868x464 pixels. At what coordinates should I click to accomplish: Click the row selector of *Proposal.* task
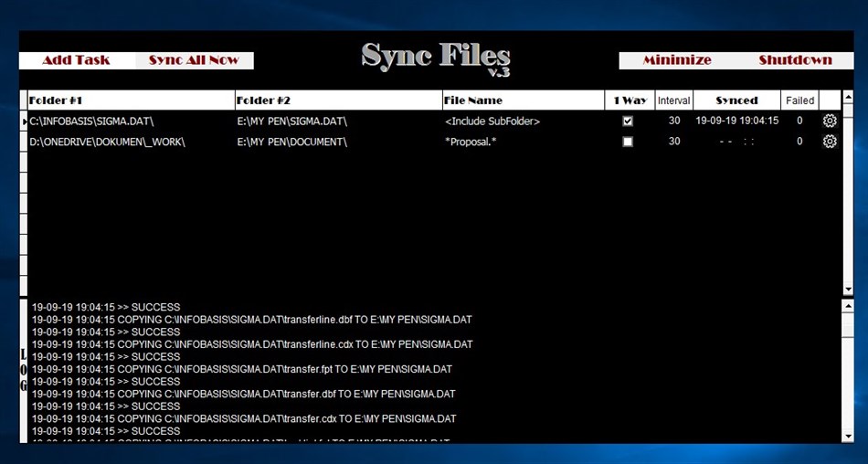(x=24, y=142)
